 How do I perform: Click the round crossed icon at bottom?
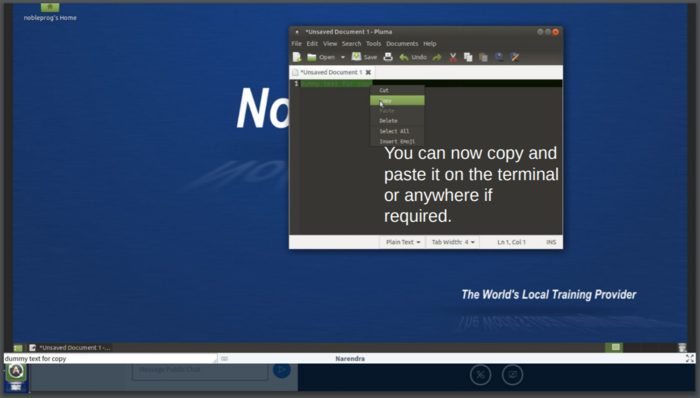(480, 375)
